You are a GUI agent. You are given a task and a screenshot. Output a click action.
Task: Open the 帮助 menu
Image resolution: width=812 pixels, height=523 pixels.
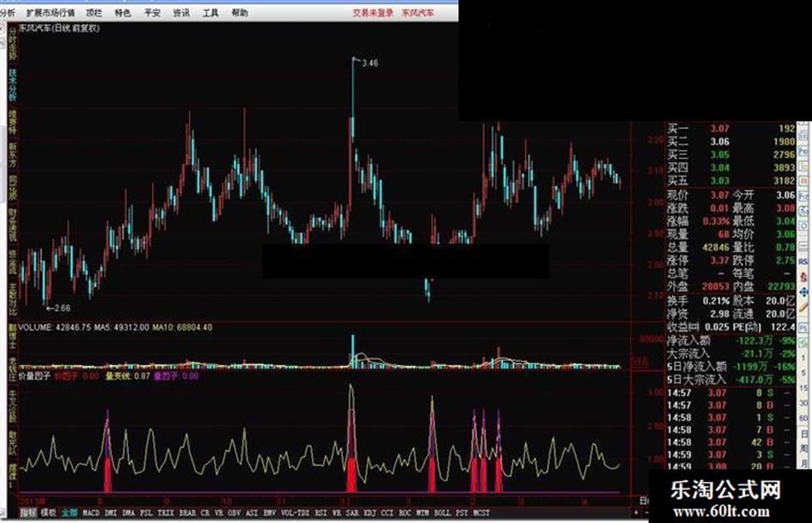(x=239, y=12)
